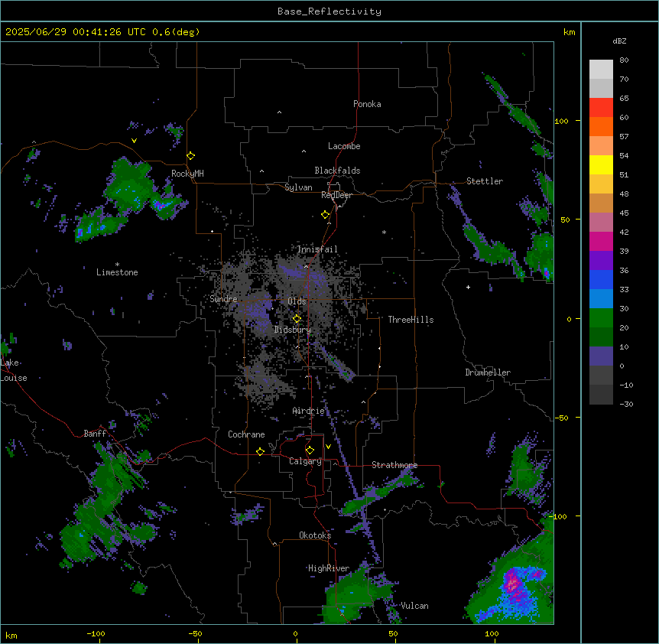Click the white asterisk marker above Limestone
Screen dimensions: 659x644
pos(117,265)
